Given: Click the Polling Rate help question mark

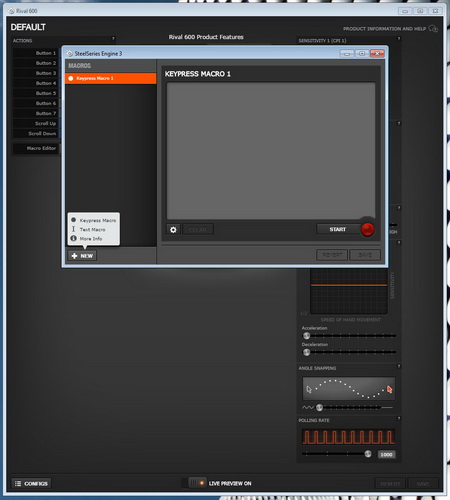Looking at the screenshot, I should [399, 418].
